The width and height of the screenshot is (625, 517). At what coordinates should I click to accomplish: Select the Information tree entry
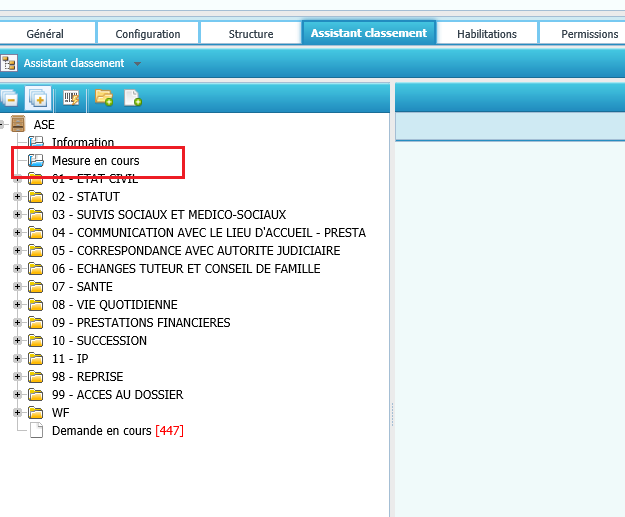tap(83, 143)
